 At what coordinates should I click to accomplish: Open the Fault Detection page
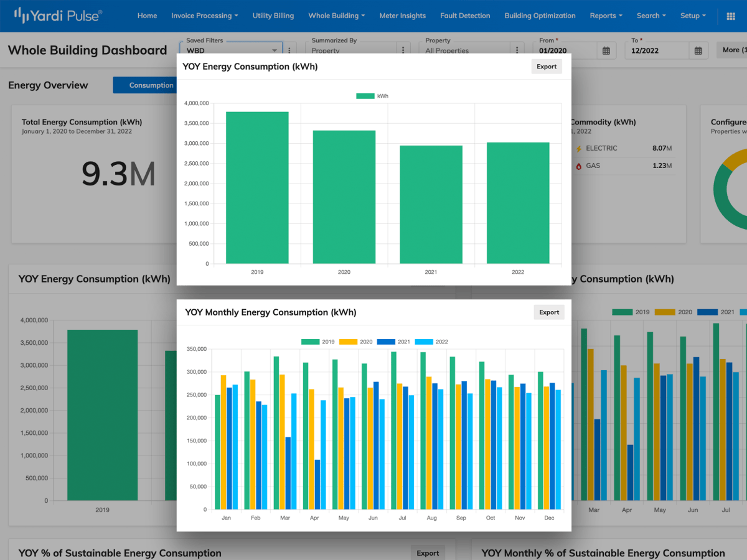[465, 16]
